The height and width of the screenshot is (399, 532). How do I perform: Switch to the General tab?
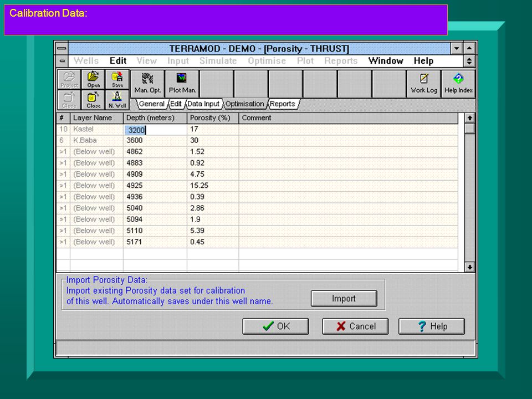(152, 104)
